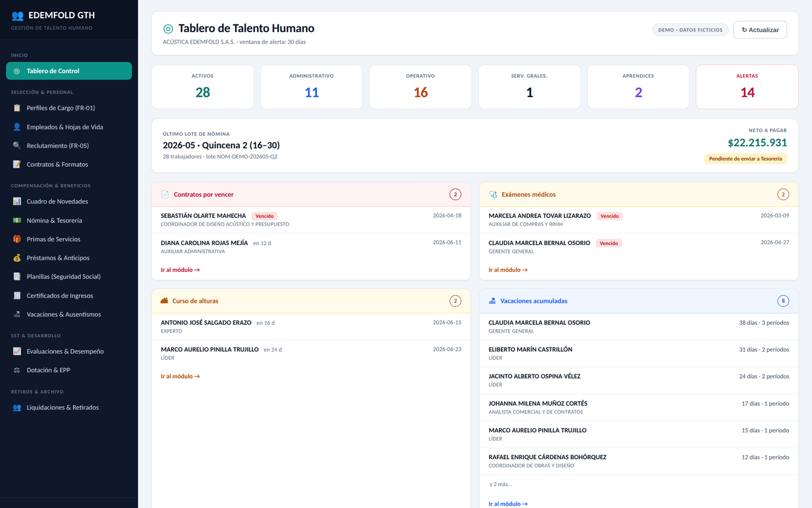Screen dimensions: 812x508
Task: Click the 'y 2 más...' text
Action: pos(500,484)
